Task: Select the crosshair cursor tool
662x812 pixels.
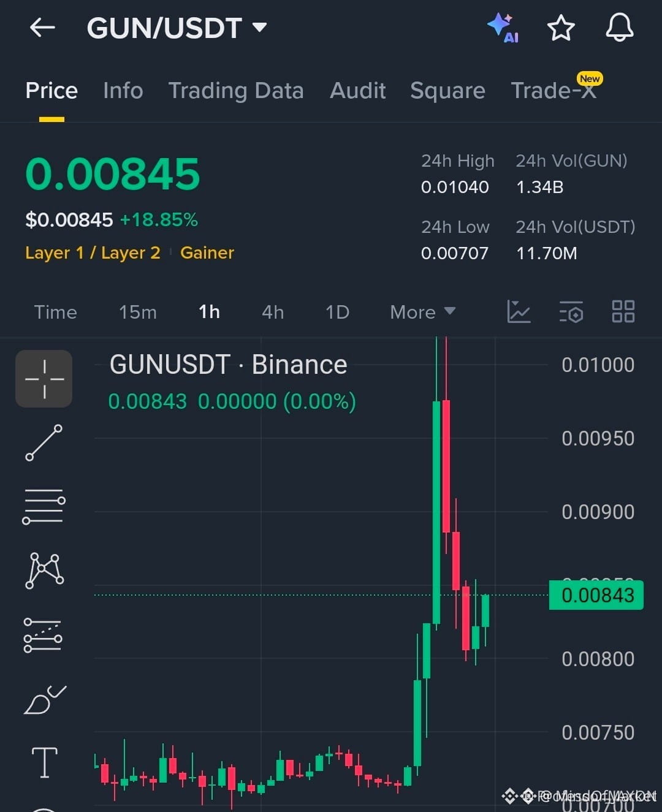Action: (x=44, y=379)
